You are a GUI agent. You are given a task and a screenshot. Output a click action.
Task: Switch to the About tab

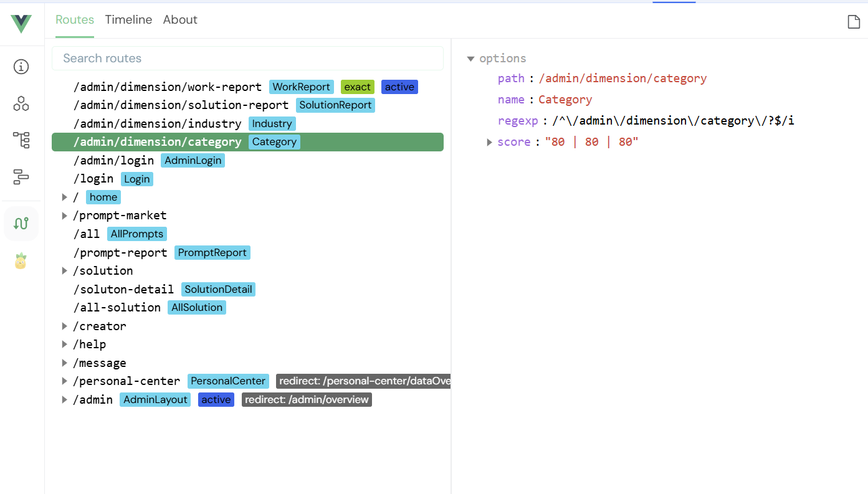(180, 19)
